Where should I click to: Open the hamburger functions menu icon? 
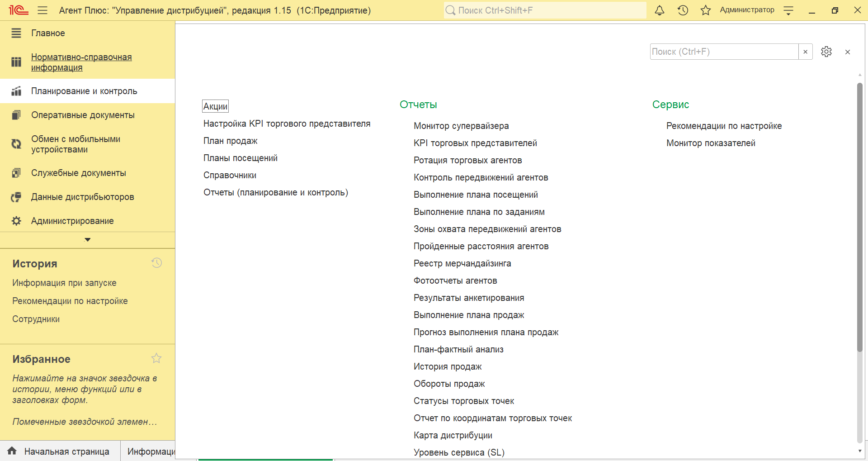[x=42, y=10]
